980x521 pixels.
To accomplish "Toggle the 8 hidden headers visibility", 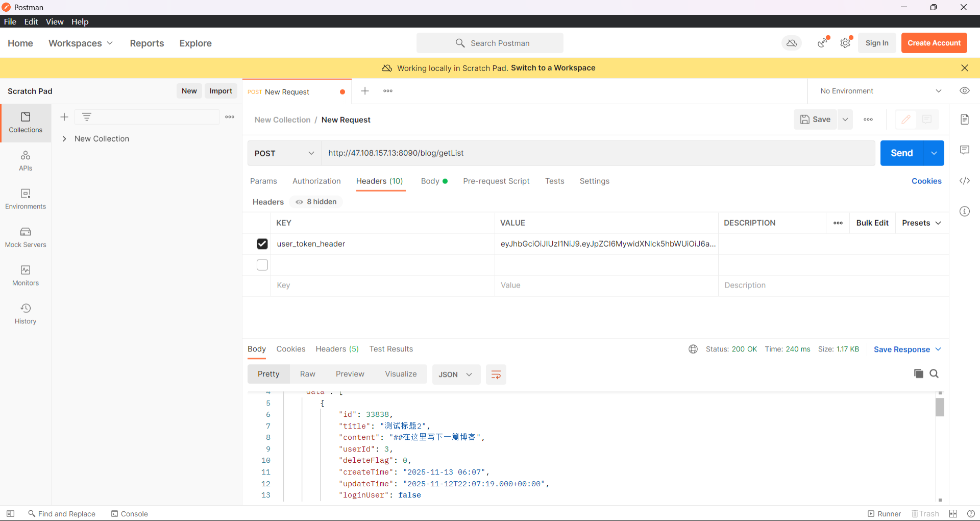I will click(x=316, y=202).
